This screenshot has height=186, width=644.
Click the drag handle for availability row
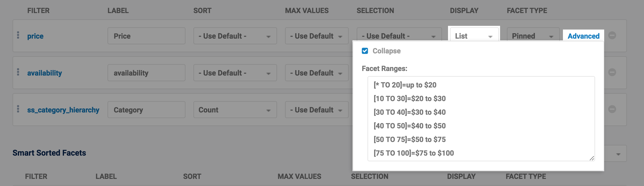pyautogui.click(x=18, y=72)
